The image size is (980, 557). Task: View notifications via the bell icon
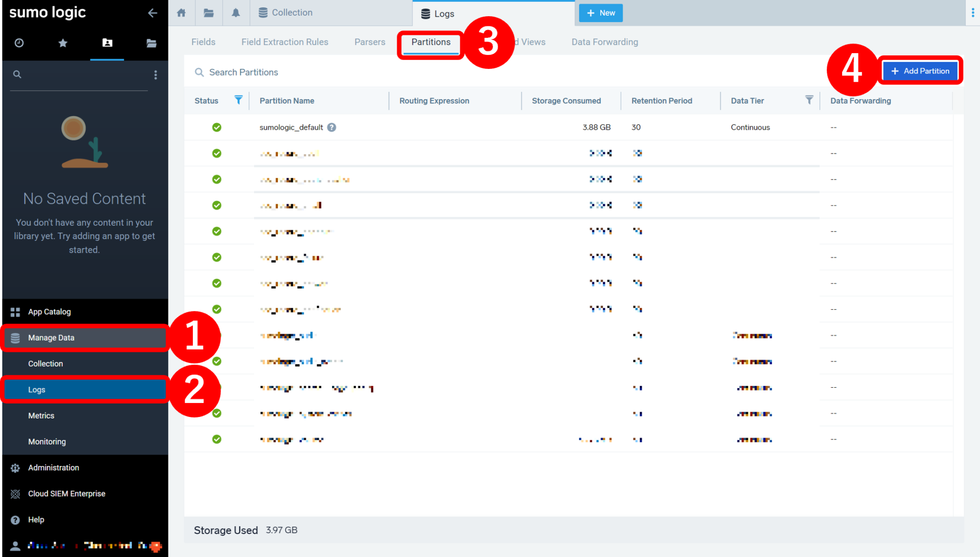click(x=236, y=13)
